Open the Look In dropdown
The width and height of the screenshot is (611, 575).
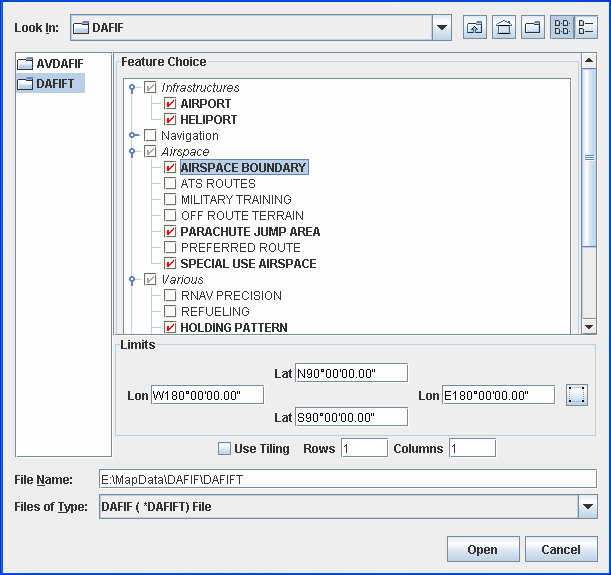[442, 28]
